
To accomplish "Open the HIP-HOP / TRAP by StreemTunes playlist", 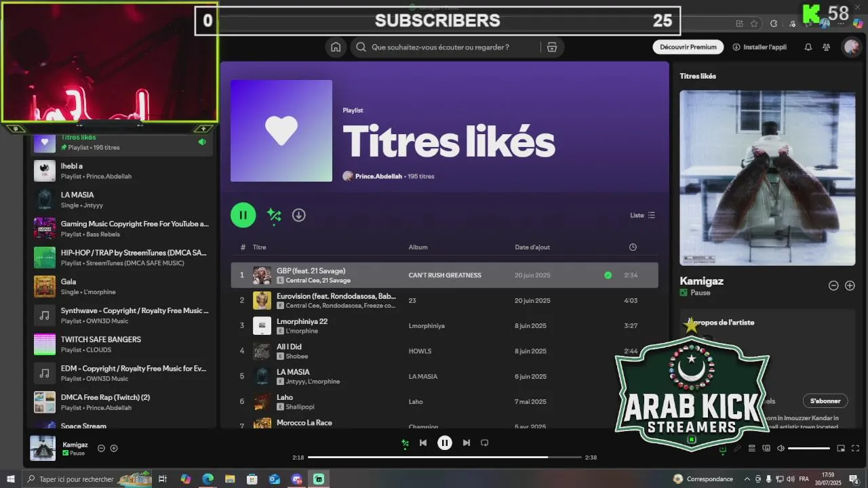I will pos(122,258).
